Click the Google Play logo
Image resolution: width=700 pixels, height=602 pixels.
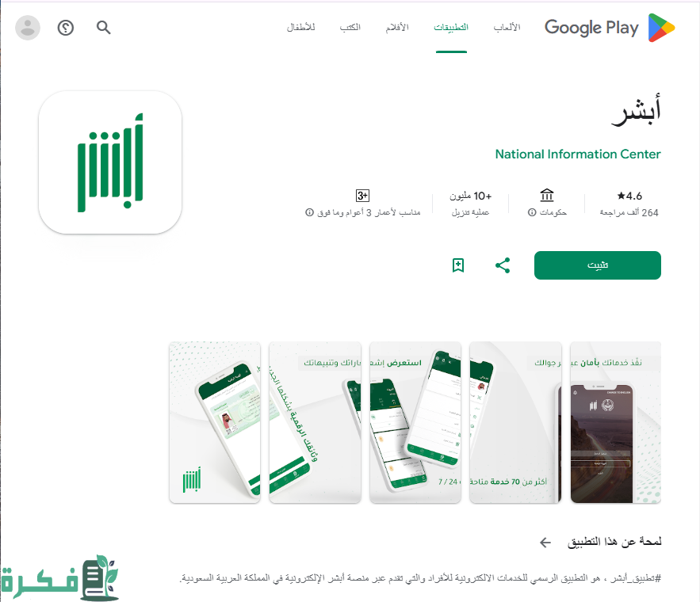(x=610, y=28)
